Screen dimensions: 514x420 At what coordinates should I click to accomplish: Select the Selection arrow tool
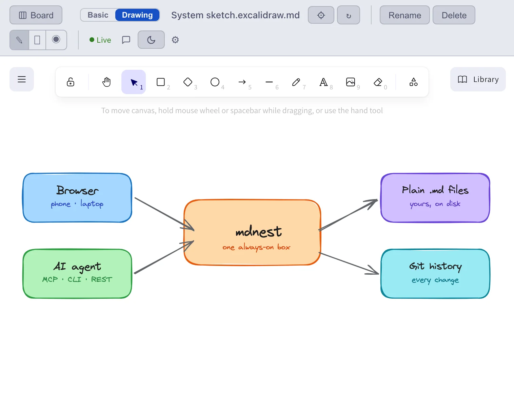click(x=134, y=82)
